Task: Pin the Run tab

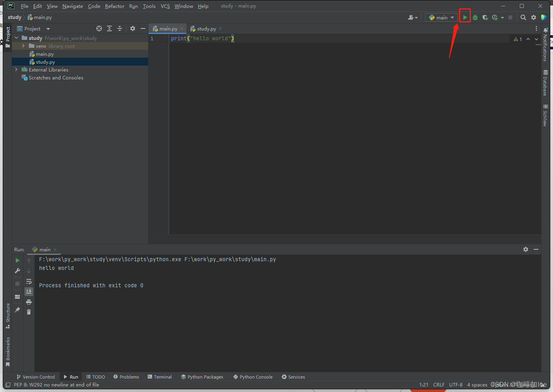Action: coord(17,310)
